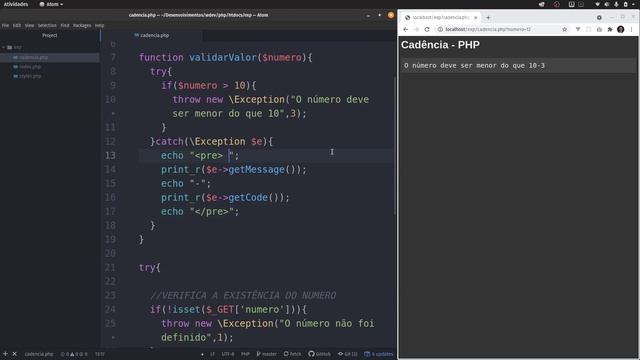The height and width of the screenshot is (360, 640).
Task: Open the browser profile avatar
Action: (621, 29)
